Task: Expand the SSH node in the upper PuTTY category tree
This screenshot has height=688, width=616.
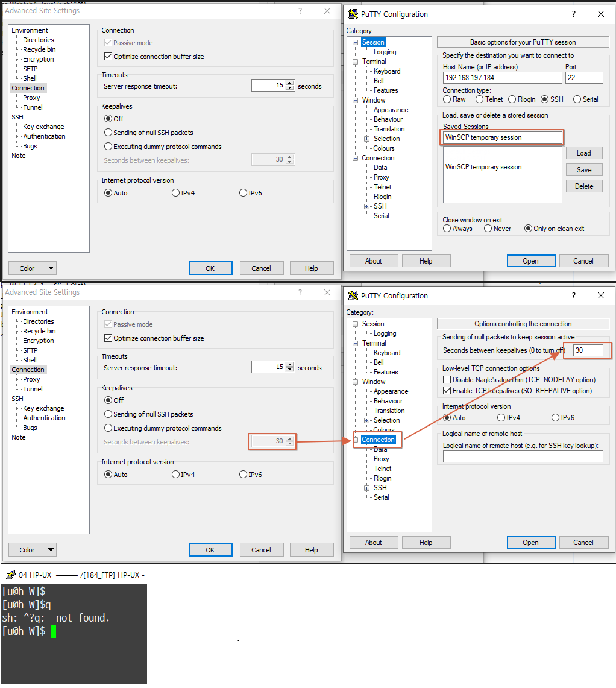Action: [x=367, y=206]
